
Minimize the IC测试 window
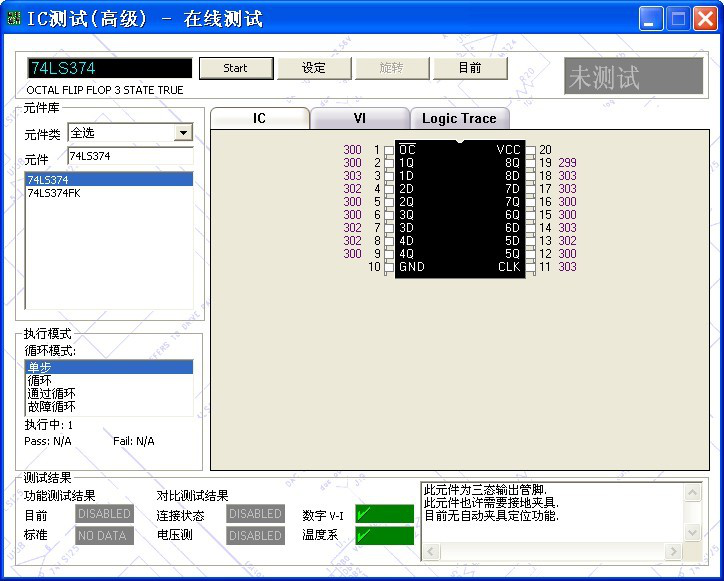(x=651, y=19)
